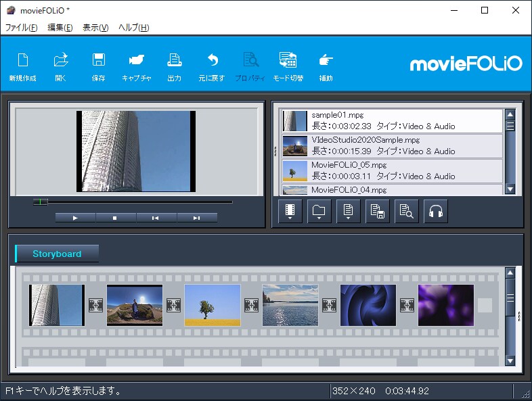
Task: Open the filmstrip video import dropdown button
Action: click(290, 211)
